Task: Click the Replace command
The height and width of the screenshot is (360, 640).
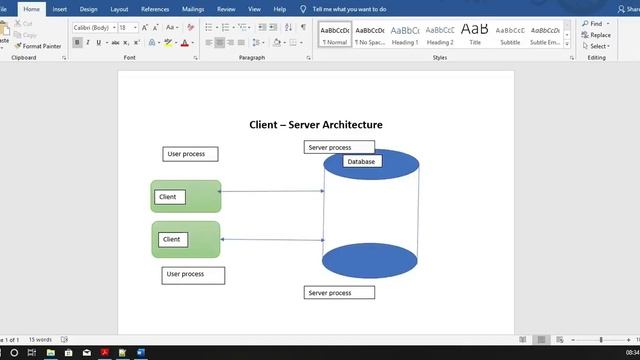Action: 596,35
